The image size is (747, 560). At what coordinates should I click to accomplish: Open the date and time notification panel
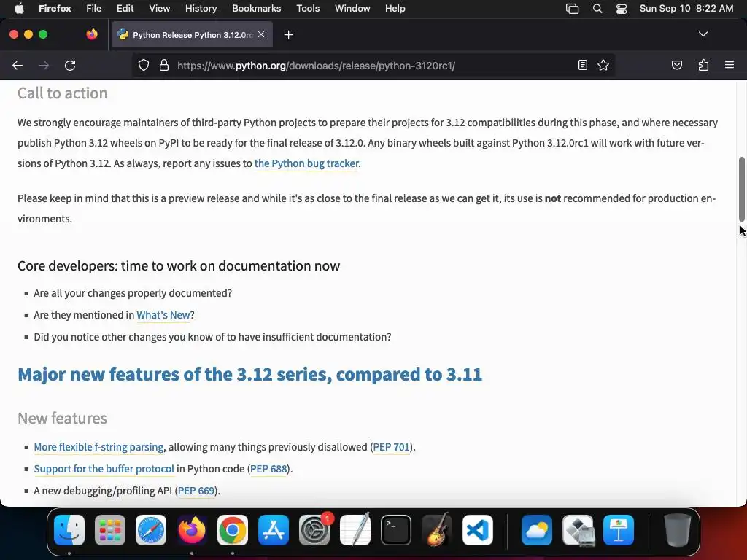tap(686, 9)
